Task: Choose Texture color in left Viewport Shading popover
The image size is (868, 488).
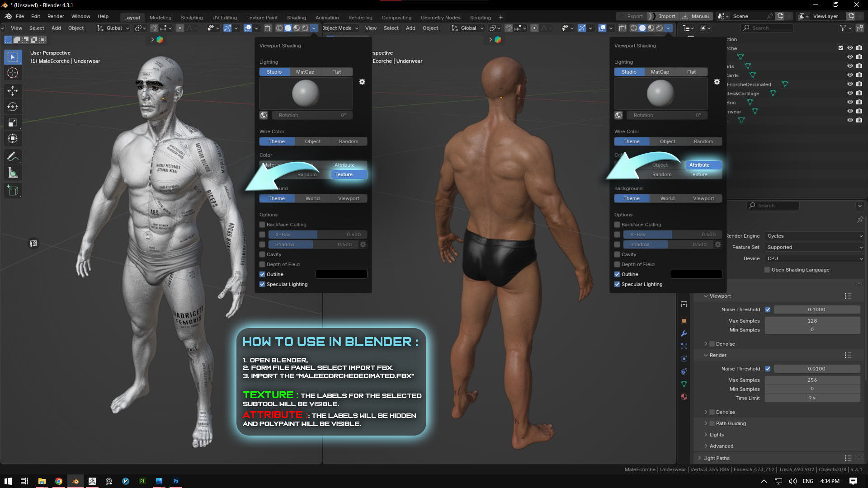Action: pos(349,174)
